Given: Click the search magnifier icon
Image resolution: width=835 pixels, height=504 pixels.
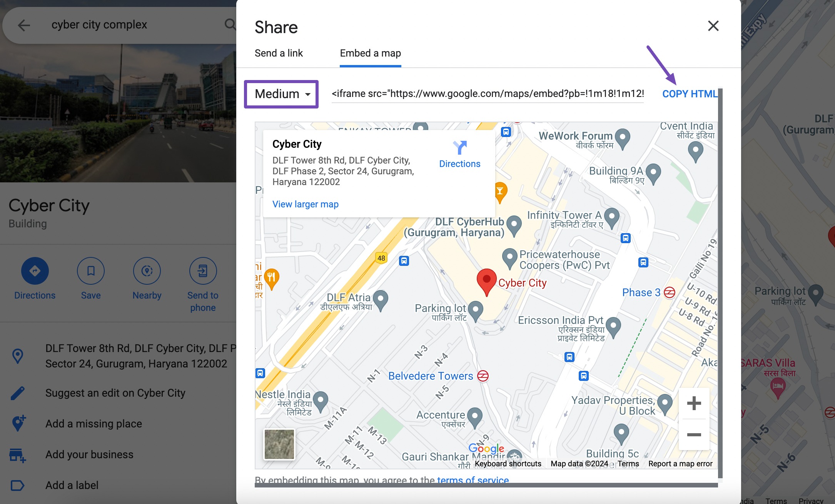Looking at the screenshot, I should 230,24.
